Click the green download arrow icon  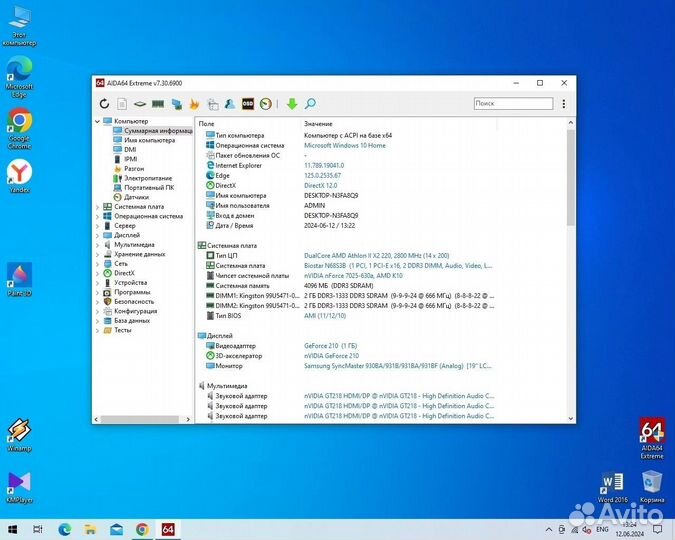[x=291, y=103]
